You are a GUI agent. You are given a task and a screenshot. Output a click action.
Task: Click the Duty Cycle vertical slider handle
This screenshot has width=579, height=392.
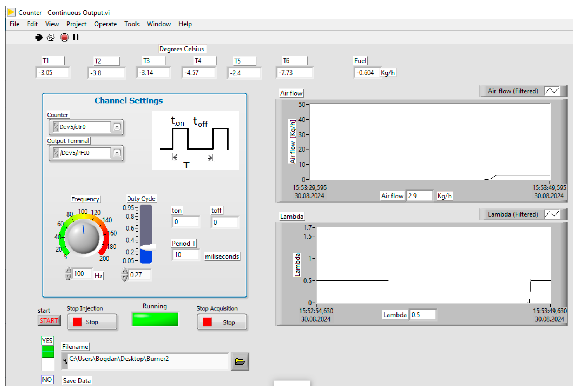148,248
